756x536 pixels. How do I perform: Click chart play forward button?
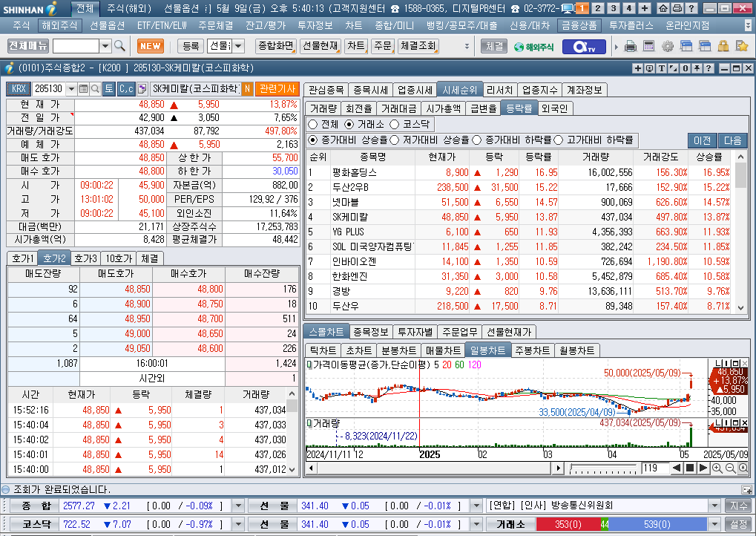coord(703,468)
